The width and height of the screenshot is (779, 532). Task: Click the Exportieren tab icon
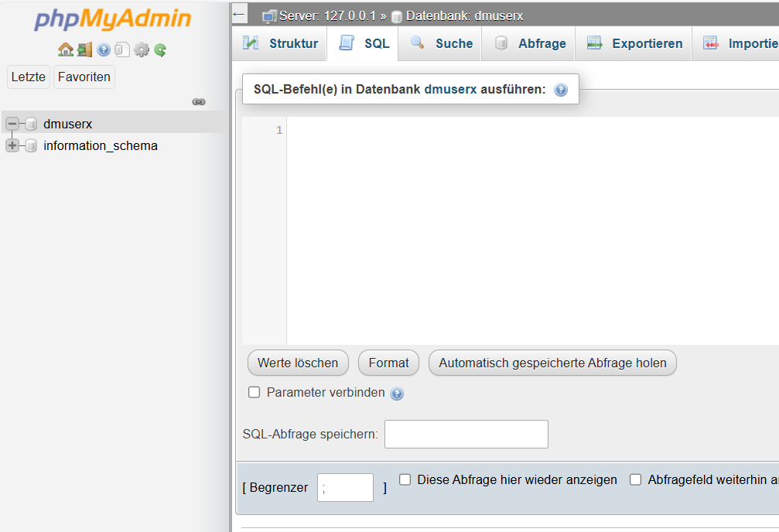pos(594,43)
